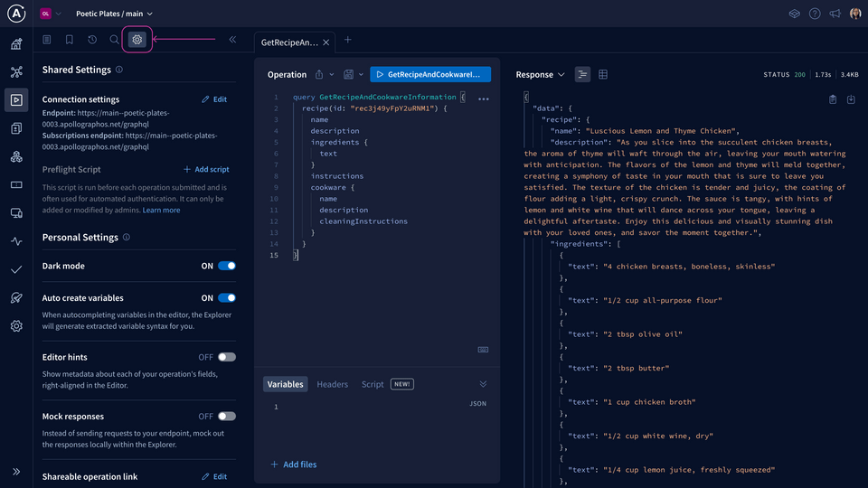
Task: Show info for Shared Settings
Action: [x=119, y=70]
